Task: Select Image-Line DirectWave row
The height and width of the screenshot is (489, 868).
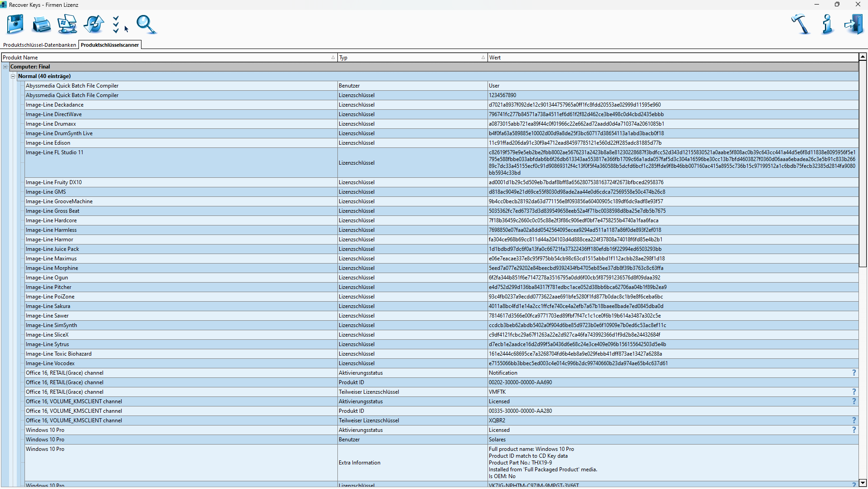Action: coord(442,114)
